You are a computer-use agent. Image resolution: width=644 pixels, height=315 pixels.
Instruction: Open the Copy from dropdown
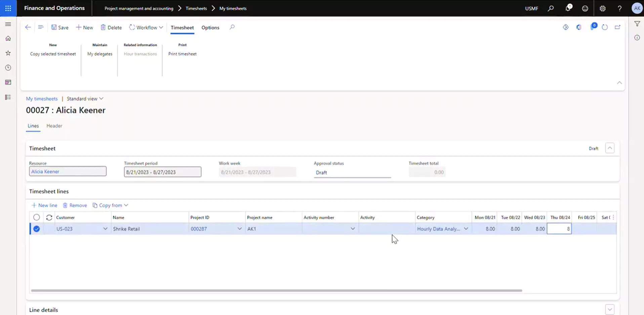point(110,205)
